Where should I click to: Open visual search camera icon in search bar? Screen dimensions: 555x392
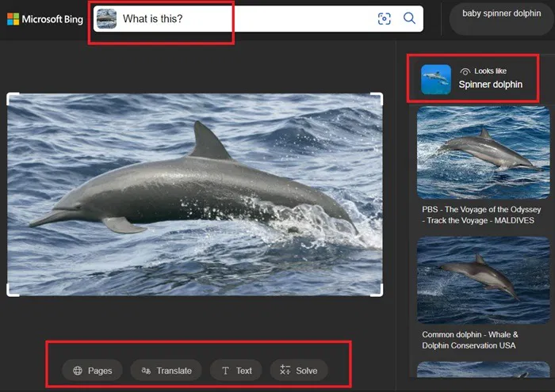point(385,19)
